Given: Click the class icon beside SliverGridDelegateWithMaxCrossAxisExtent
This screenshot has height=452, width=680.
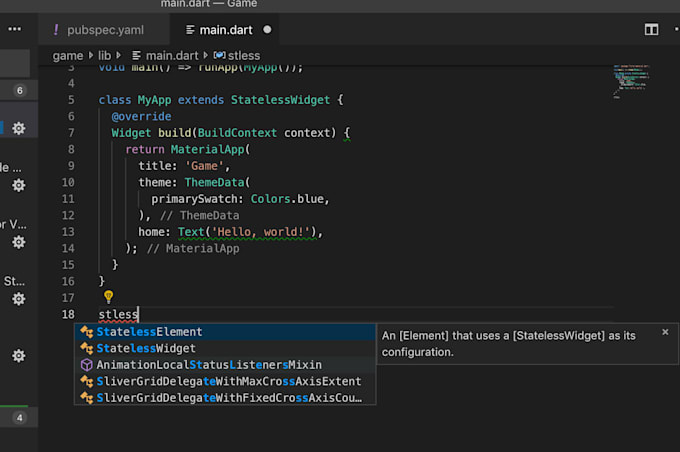Looking at the screenshot, I should click(87, 381).
